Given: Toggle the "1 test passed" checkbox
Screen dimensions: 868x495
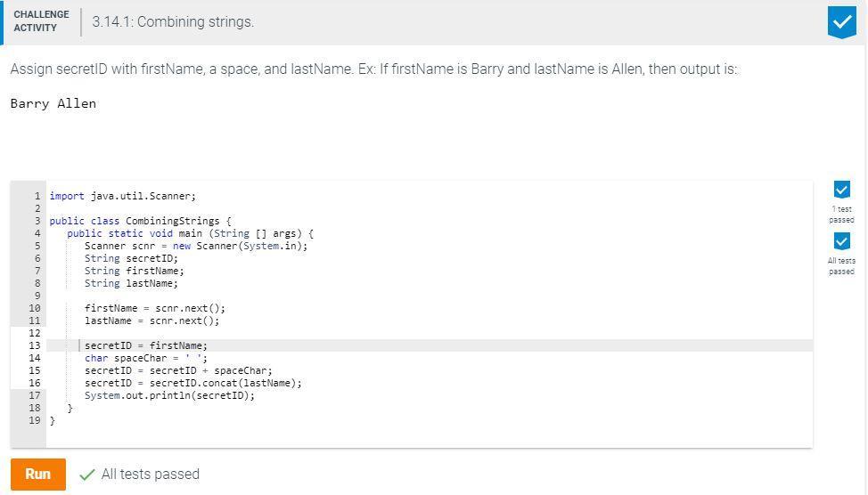Looking at the screenshot, I should click(x=841, y=190).
